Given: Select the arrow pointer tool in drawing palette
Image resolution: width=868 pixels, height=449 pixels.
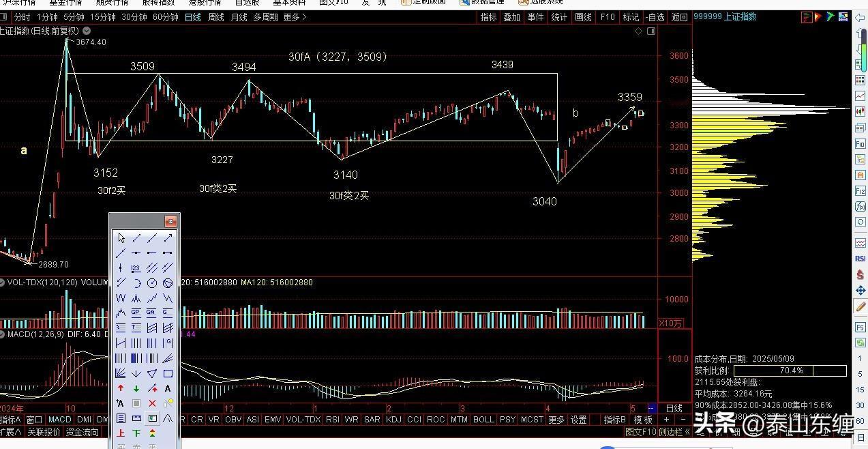Looking at the screenshot, I should [x=121, y=237].
